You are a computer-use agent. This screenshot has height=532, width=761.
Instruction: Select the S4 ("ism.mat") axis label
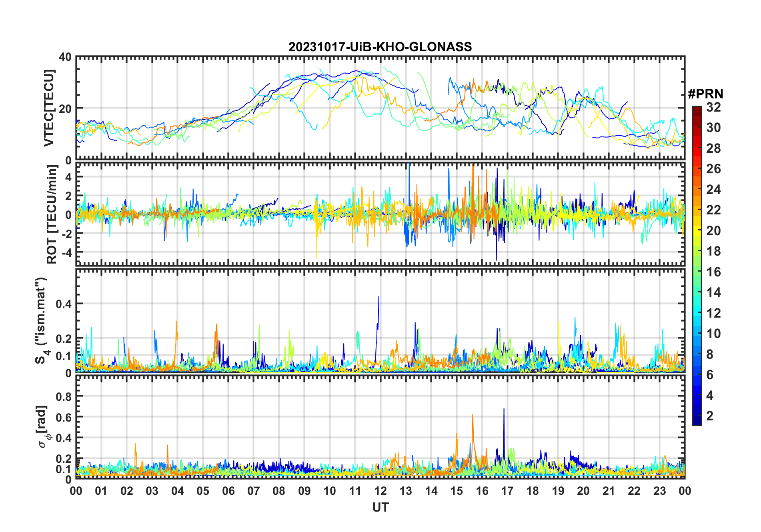(41, 321)
